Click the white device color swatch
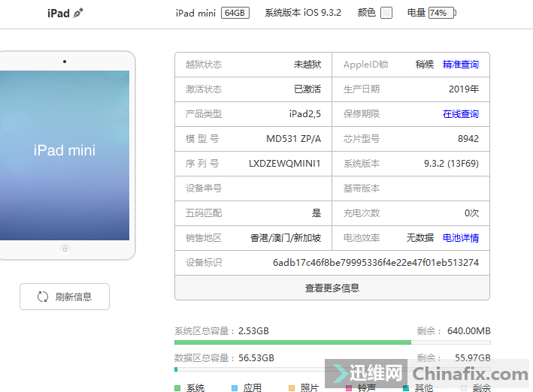This screenshot has width=533, height=392. coord(386,13)
